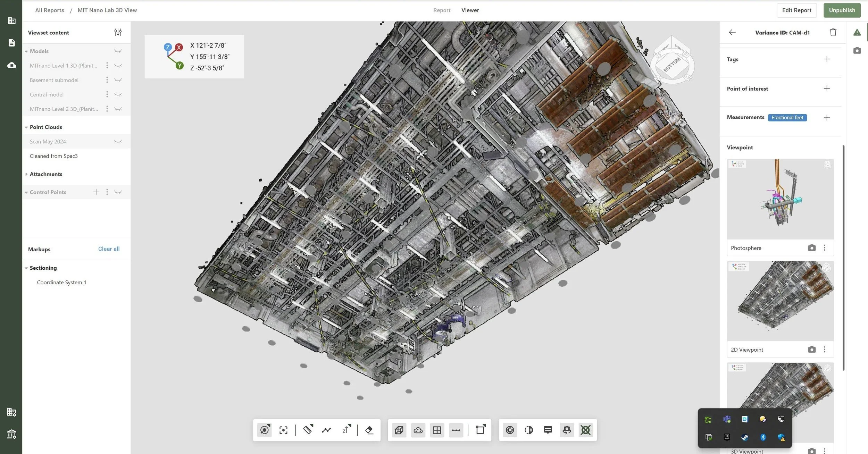The height and width of the screenshot is (454, 868).
Task: Click the focus target tool icon
Action: [x=283, y=430]
